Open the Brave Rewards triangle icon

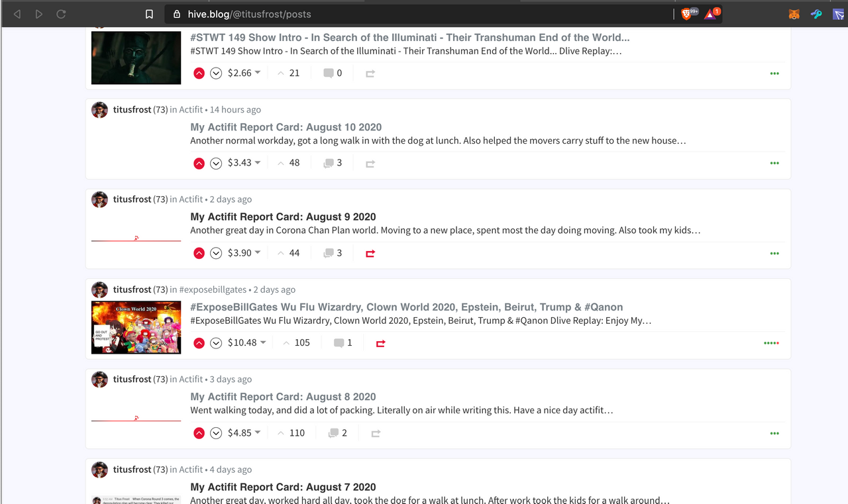[x=711, y=14]
